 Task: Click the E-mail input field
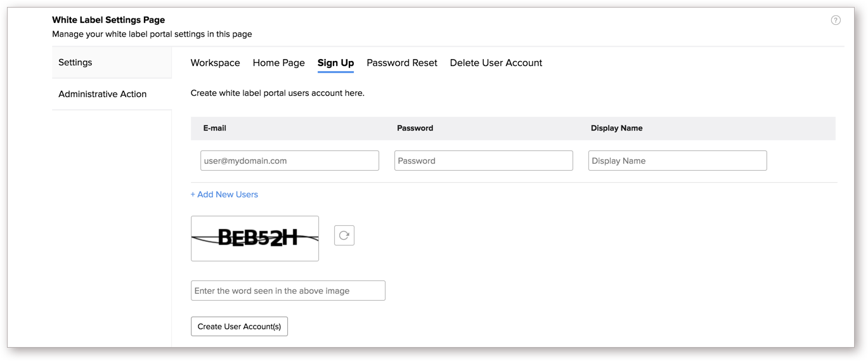pos(289,161)
